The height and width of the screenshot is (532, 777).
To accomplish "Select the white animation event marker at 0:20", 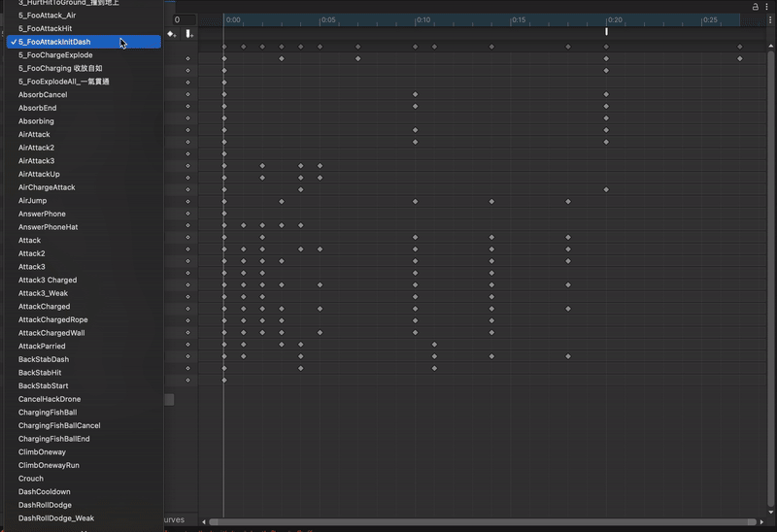I will coord(606,32).
